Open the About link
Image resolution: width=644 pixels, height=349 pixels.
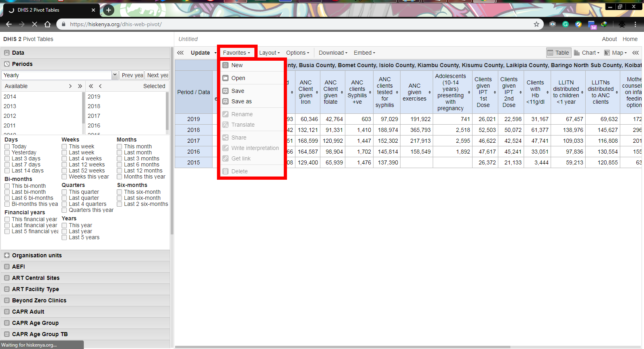[x=609, y=39]
